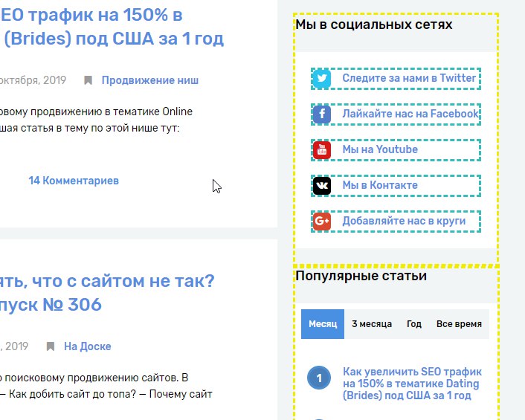
Task: Switch to the Год tab
Action: pyautogui.click(x=414, y=324)
